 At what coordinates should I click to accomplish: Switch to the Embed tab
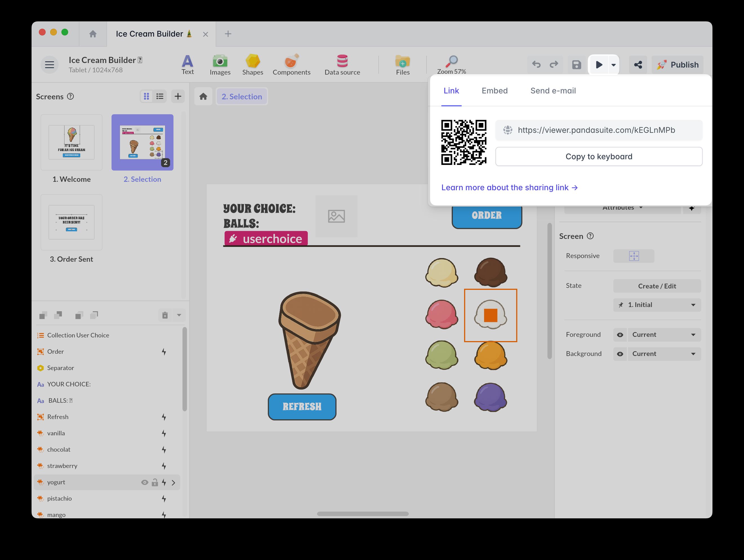point(494,91)
